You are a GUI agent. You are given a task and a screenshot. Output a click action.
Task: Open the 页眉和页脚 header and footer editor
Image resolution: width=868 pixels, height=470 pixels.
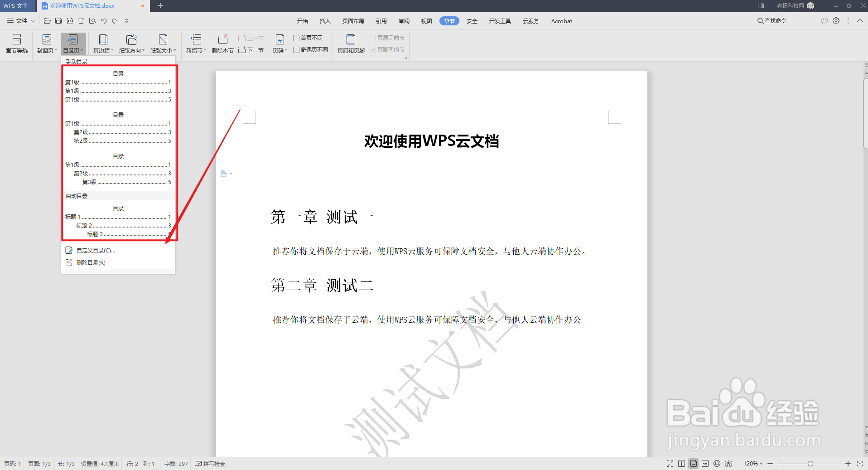[350, 43]
